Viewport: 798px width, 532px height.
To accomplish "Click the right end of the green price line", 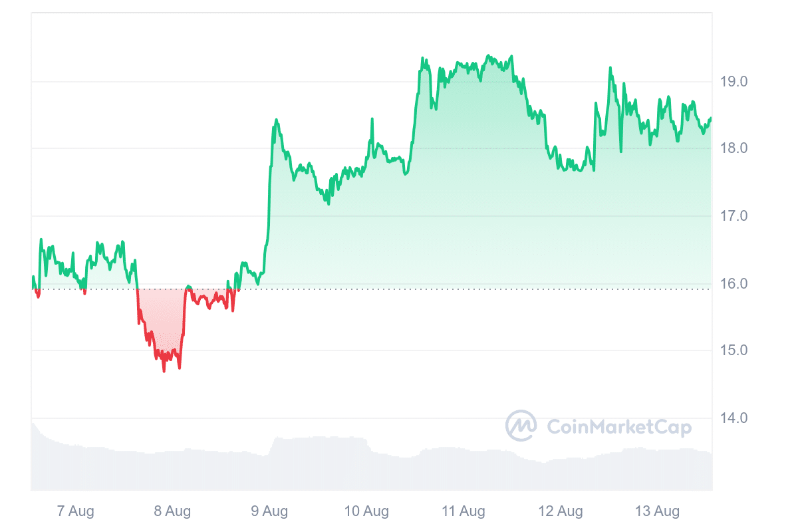I will (711, 118).
